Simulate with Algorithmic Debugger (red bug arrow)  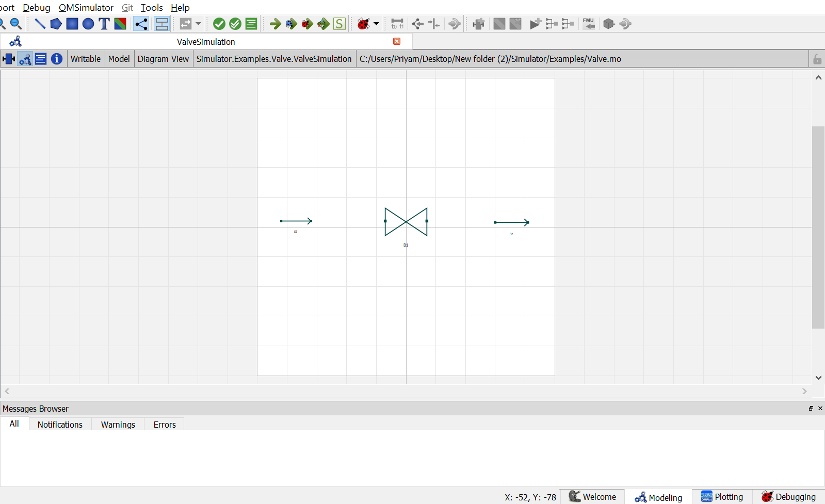tap(308, 24)
